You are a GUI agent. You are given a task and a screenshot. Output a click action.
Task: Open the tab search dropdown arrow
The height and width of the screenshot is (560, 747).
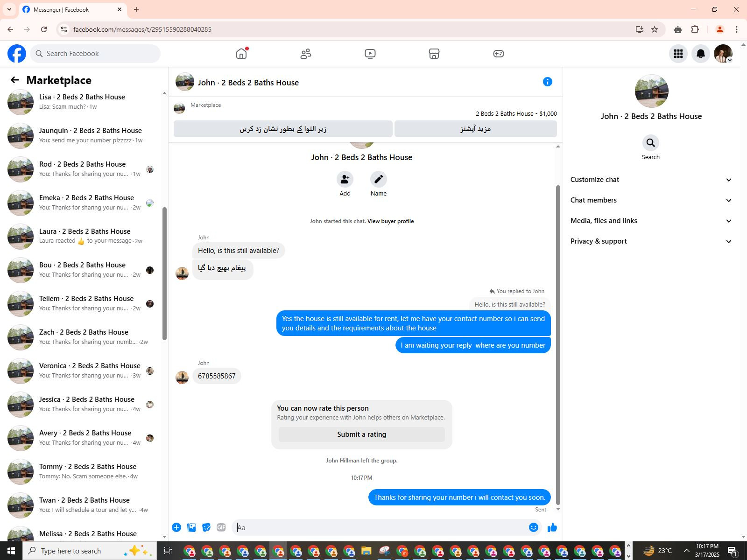pos(9,9)
